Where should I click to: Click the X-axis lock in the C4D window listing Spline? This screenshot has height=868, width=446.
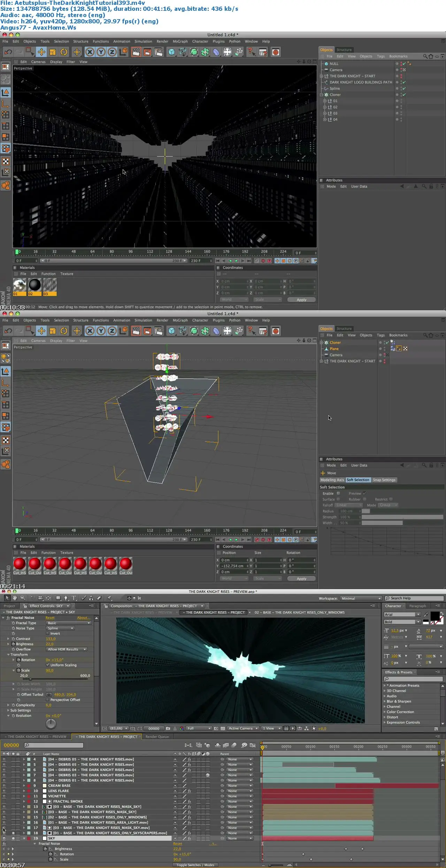click(90, 52)
